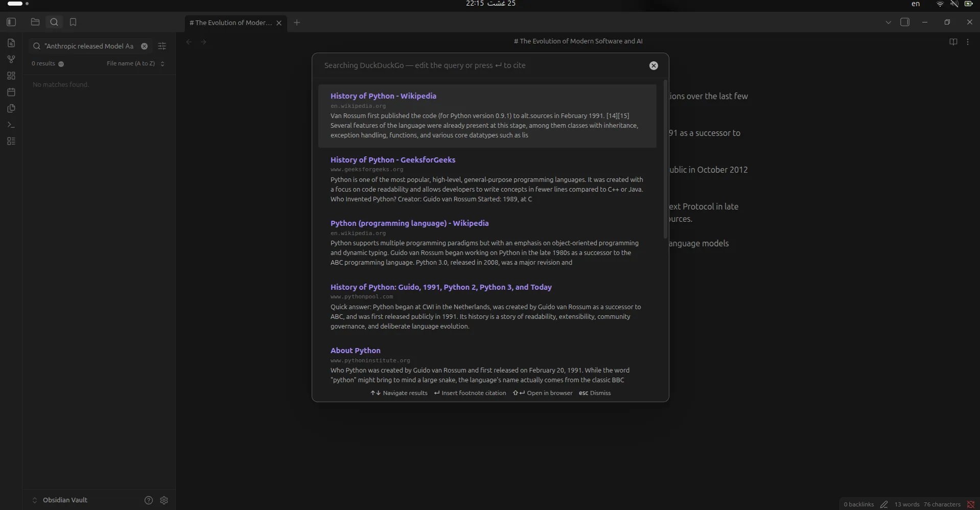Click www.pythoninstitute.org URL text
Viewport: 980px width, 510px height.
click(370, 361)
